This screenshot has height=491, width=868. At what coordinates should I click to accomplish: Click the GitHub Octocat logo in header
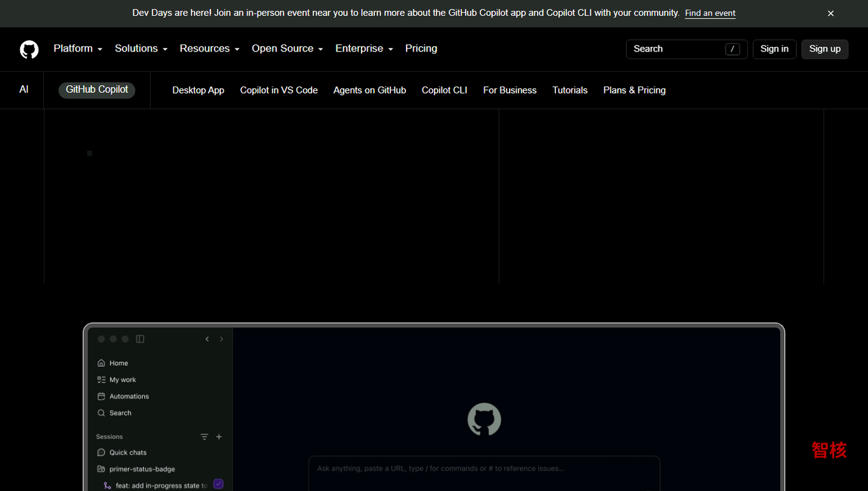pyautogui.click(x=29, y=49)
